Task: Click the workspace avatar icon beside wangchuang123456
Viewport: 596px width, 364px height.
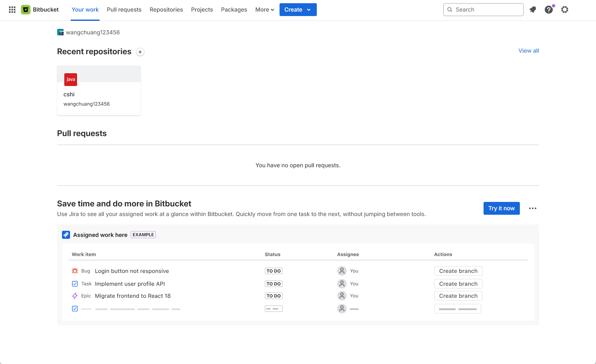Action: (x=60, y=32)
